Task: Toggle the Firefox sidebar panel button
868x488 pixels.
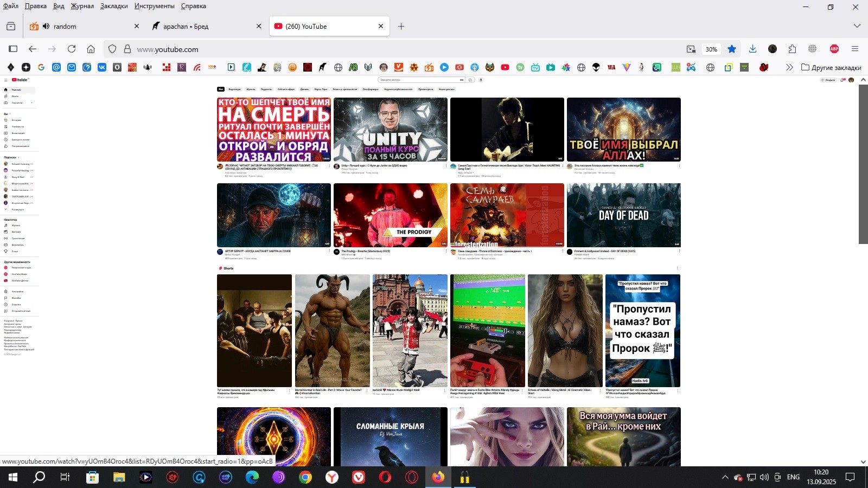Action: [13, 49]
